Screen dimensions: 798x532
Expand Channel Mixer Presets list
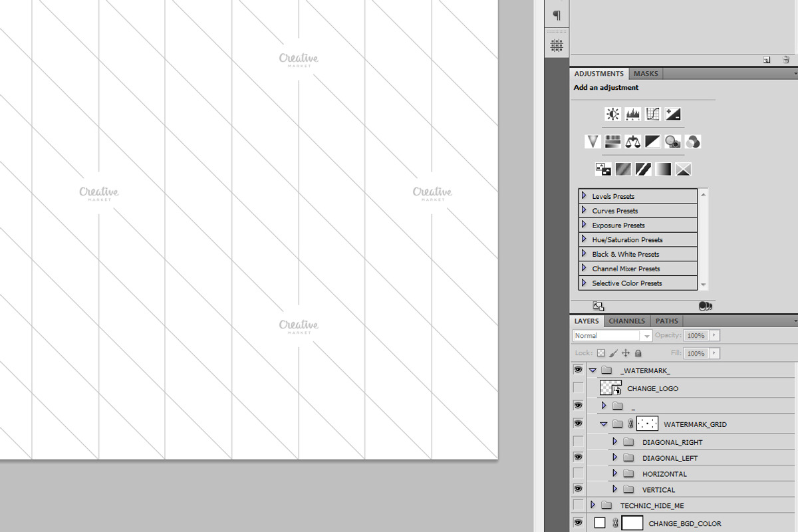[584, 268]
